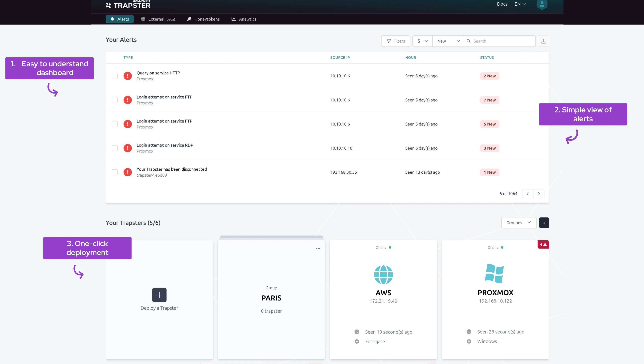Click the search magnifier icon
This screenshot has width=644, height=364.
(x=468, y=41)
